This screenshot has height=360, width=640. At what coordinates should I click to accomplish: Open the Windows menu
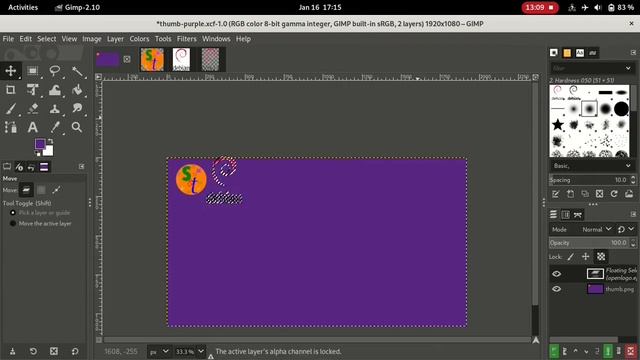tap(216, 39)
